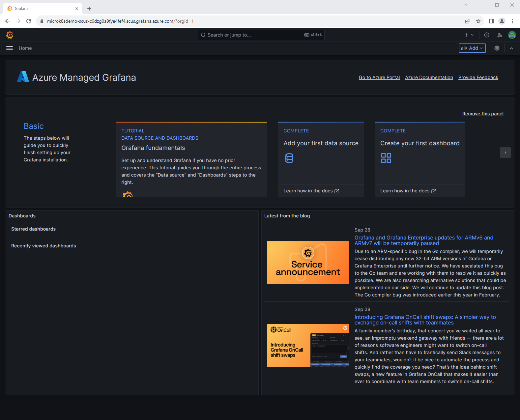The height and width of the screenshot is (420, 520).
Task: Click the user profile avatar
Action: pos(512,35)
